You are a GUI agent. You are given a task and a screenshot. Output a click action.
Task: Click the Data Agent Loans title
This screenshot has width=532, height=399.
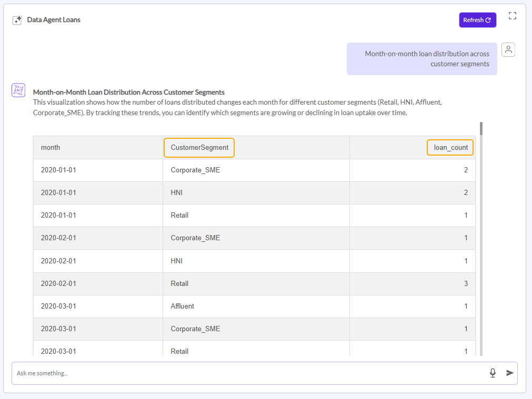click(54, 20)
